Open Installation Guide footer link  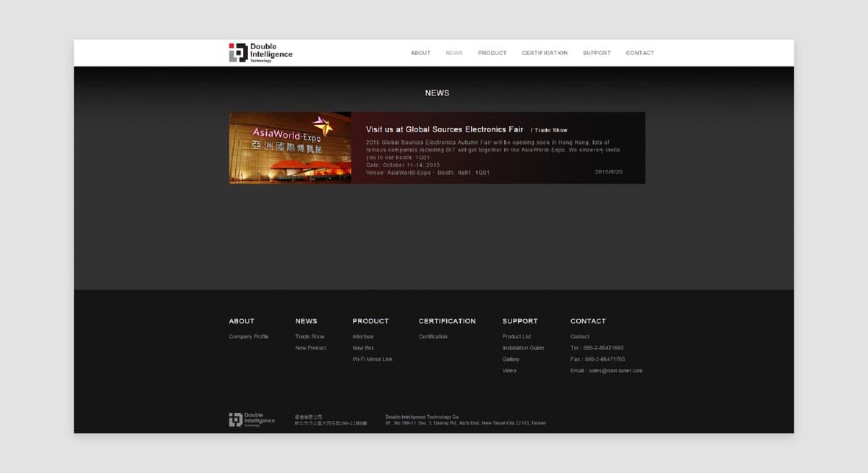tap(523, 349)
